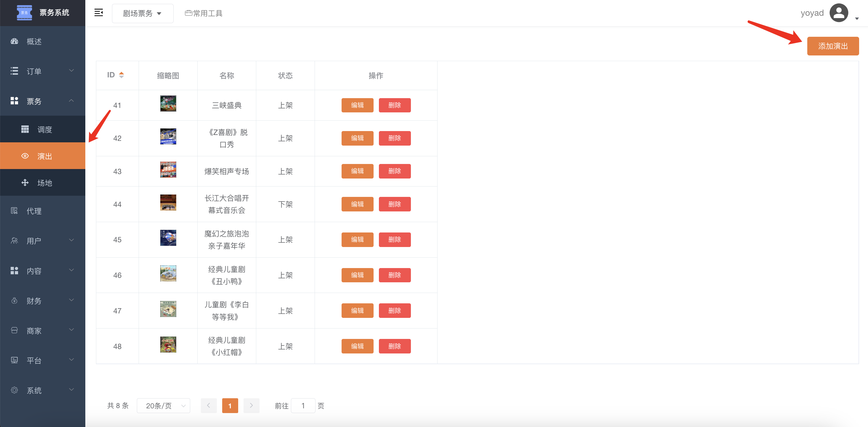Viewport: 868px width, 427px height.
Task: Edit the show with ID 46
Action: tap(358, 275)
